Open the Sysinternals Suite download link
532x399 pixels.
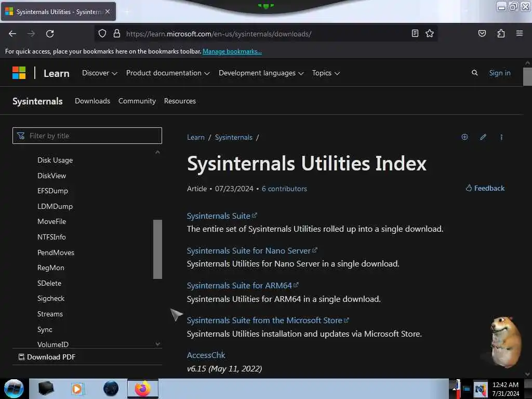coord(222,216)
